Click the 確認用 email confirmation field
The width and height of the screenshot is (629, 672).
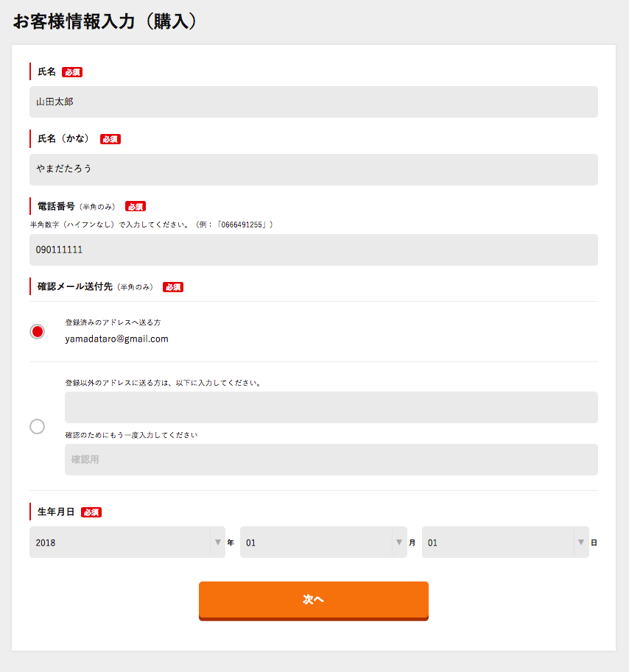coord(331,459)
